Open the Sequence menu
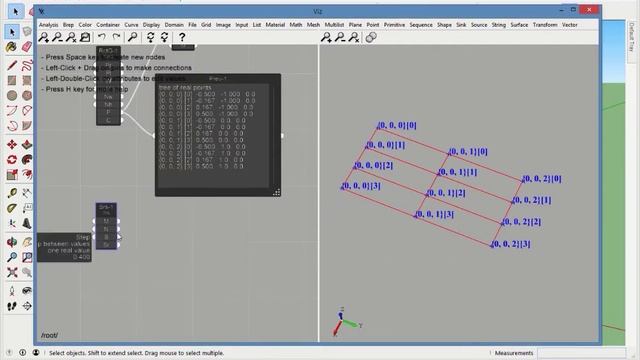 [421, 25]
